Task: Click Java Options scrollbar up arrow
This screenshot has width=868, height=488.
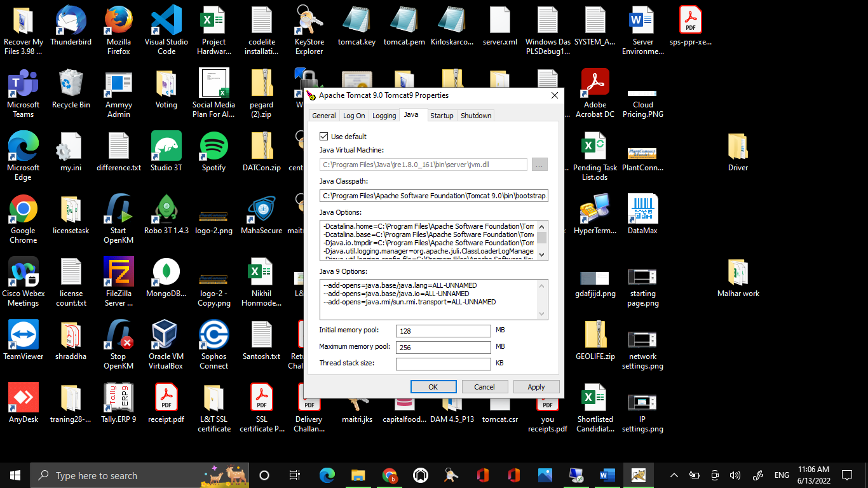Action: [542, 226]
